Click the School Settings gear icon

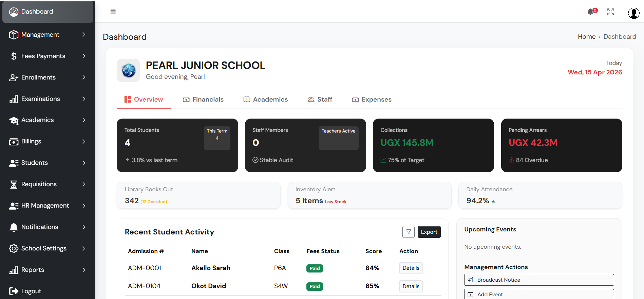pos(14,248)
